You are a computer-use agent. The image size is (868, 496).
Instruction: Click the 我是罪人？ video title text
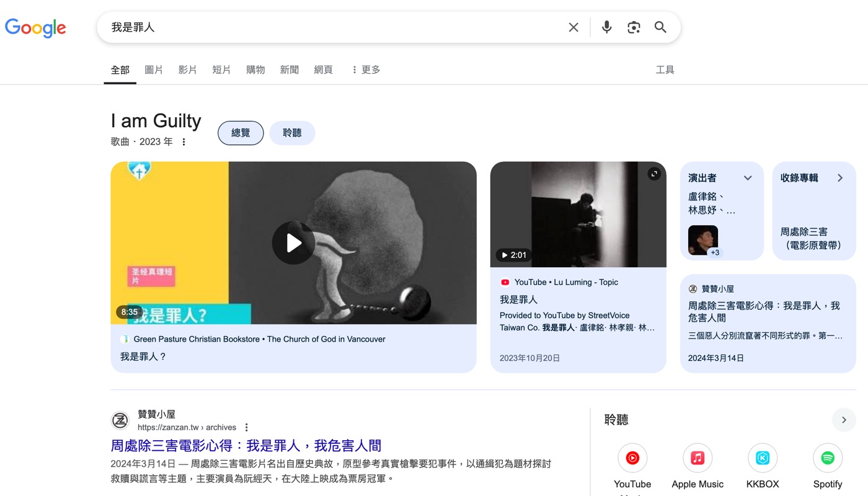pos(143,356)
